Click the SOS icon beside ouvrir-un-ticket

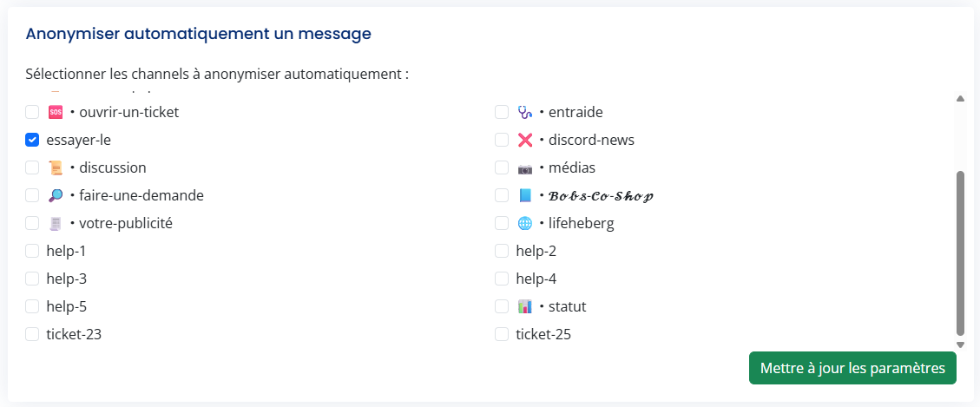point(56,112)
